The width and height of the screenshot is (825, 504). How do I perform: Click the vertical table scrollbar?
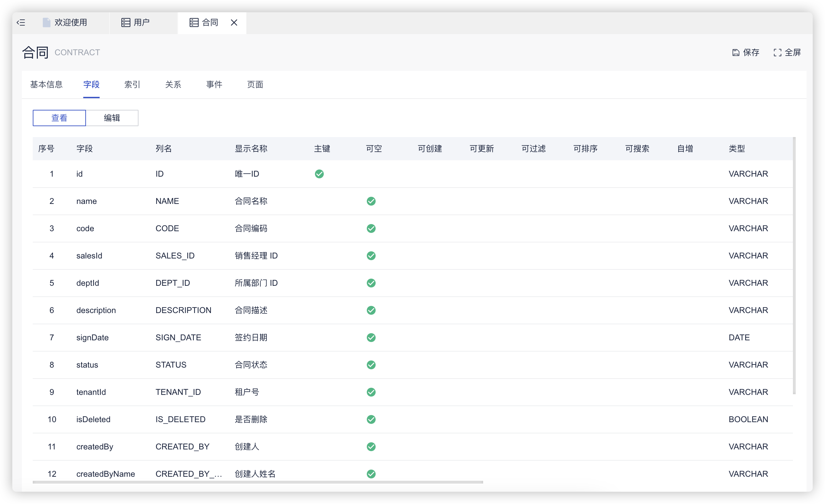pyautogui.click(x=794, y=266)
